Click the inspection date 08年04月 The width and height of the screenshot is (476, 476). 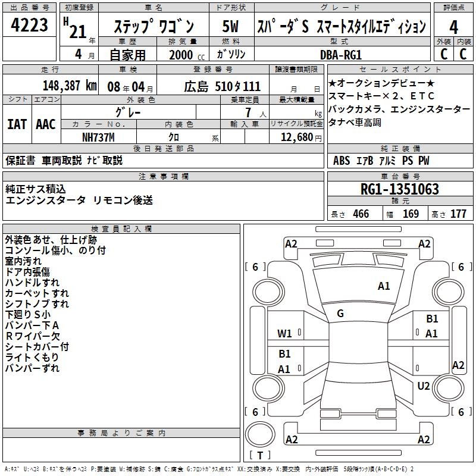click(x=130, y=87)
